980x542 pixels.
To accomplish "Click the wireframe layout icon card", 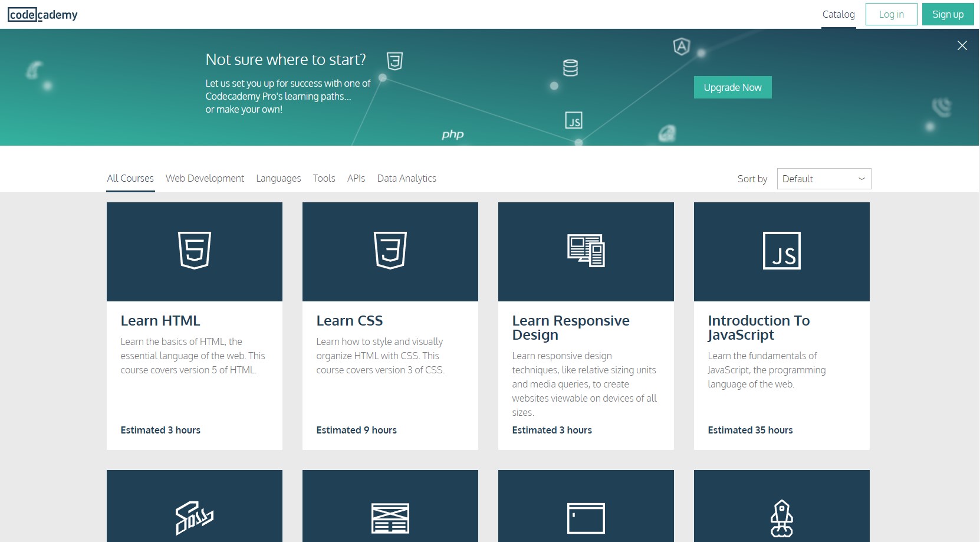I will [x=390, y=518].
